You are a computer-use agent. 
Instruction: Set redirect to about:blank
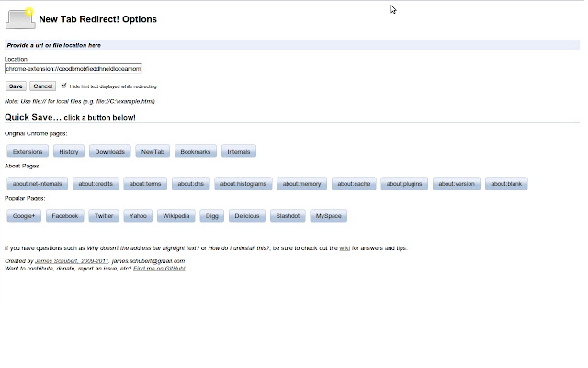[x=506, y=184]
